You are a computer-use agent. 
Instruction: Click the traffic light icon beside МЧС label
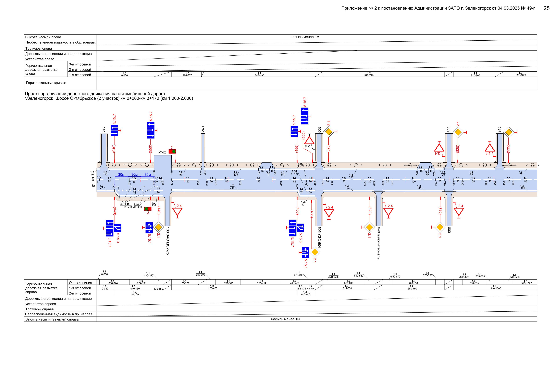click(x=172, y=151)
